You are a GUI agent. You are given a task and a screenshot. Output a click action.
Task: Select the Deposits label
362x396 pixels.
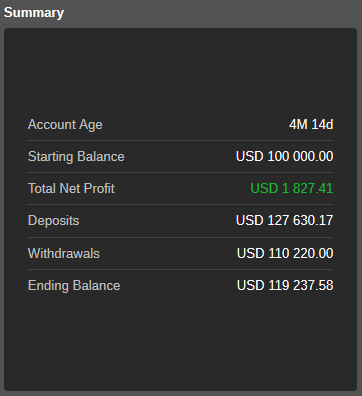tap(54, 221)
